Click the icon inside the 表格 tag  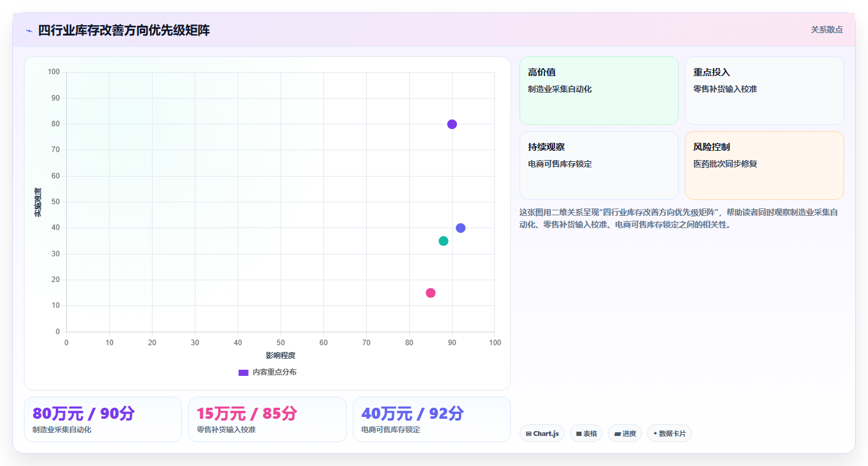click(579, 434)
